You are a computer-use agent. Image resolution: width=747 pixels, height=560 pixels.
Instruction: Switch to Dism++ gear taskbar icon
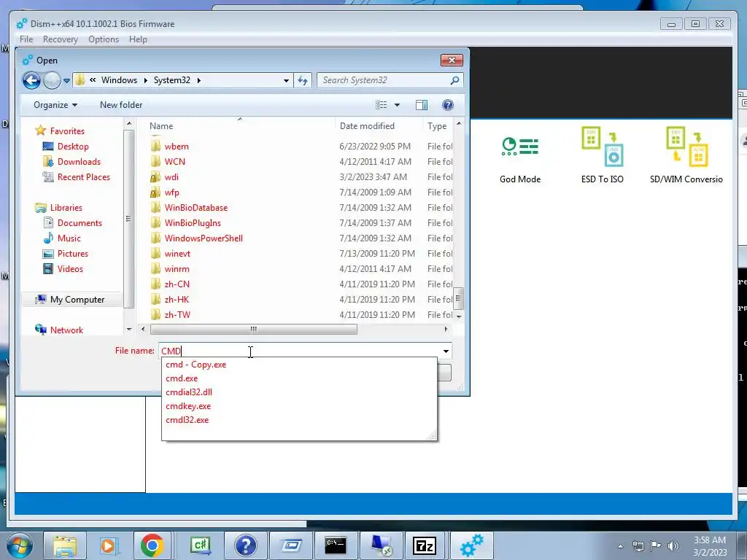click(471, 545)
